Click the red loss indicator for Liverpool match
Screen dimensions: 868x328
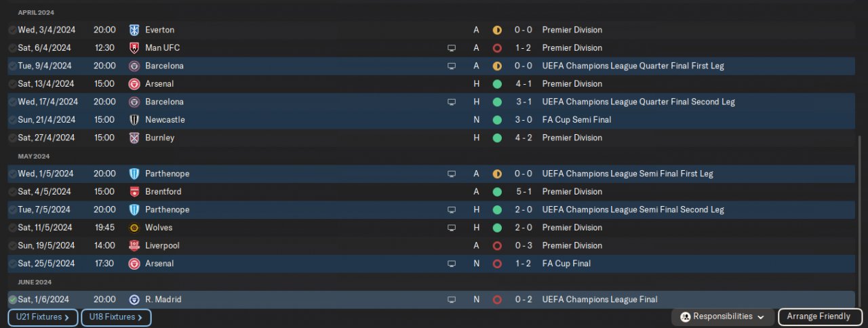point(497,245)
